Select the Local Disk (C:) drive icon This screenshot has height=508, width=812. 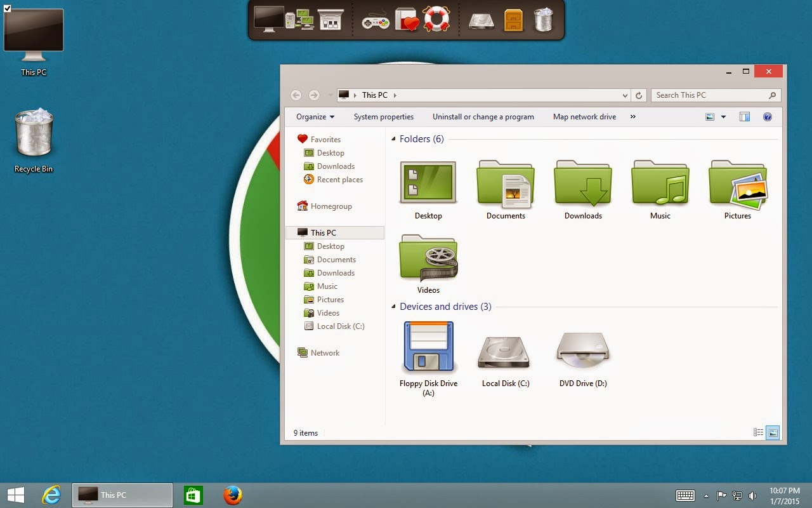(504, 352)
